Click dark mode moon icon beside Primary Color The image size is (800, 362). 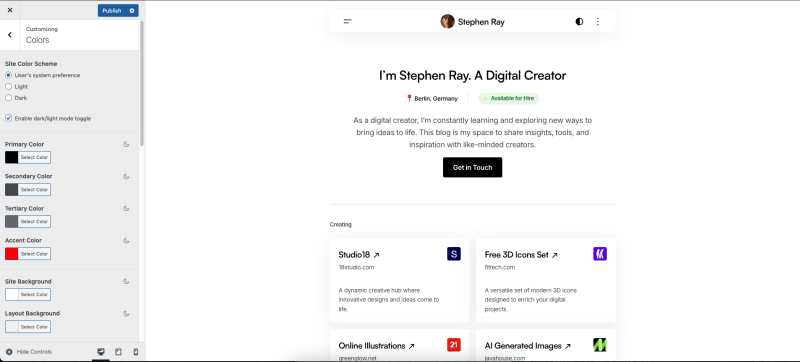point(127,144)
